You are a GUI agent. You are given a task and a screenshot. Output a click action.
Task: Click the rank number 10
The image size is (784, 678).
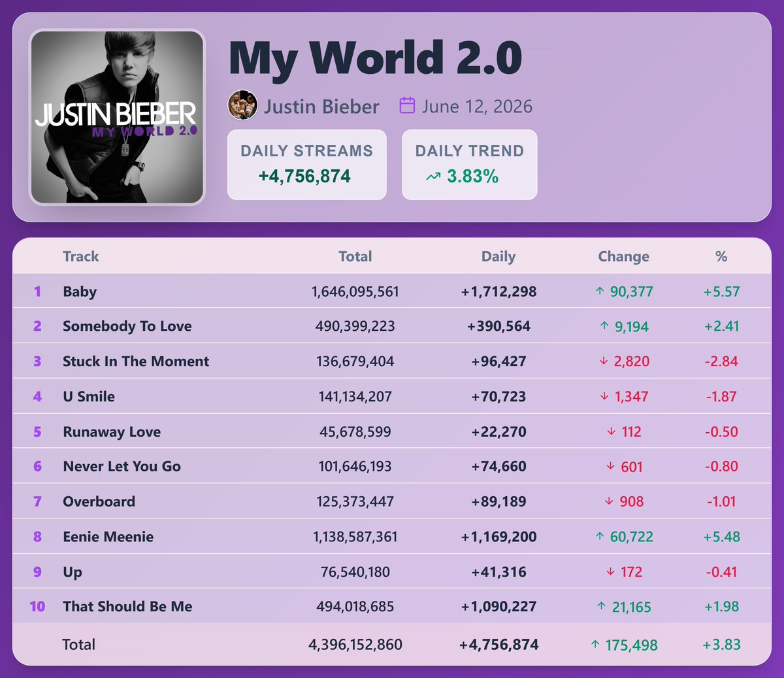[x=37, y=607]
